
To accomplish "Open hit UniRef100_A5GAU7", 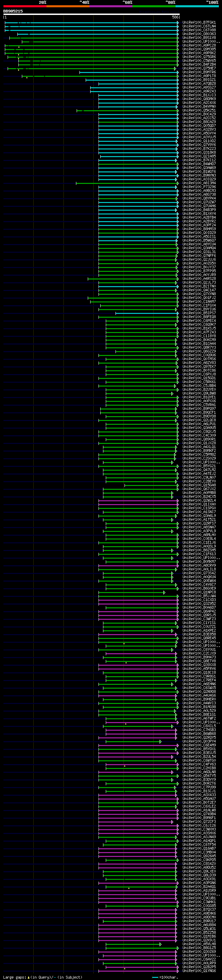I will (199, 799).
